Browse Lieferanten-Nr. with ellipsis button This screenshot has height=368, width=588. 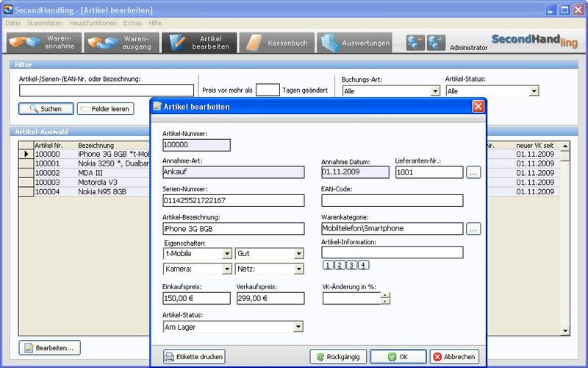[x=473, y=172]
